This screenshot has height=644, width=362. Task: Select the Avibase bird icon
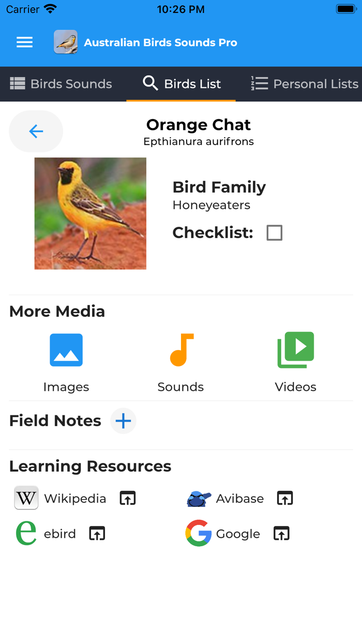click(199, 498)
